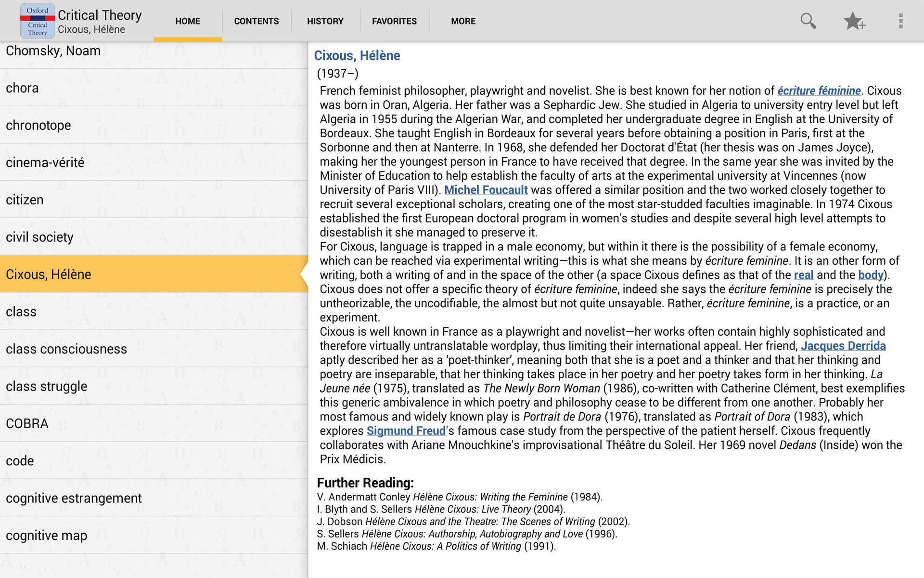The height and width of the screenshot is (578, 924).
Task: Follow the écriture féminine link
Action: [819, 91]
